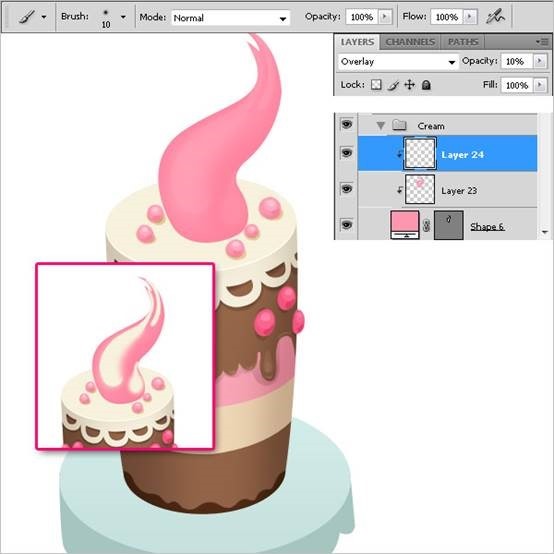This screenshot has height=554, width=554.
Task: Click the lock transparent pixels icon
Action: [x=376, y=85]
